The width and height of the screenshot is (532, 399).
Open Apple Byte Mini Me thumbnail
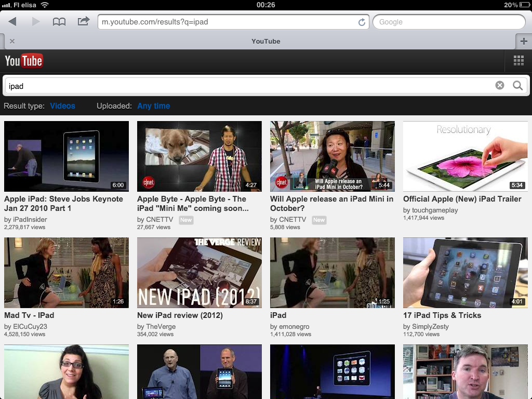tap(199, 156)
